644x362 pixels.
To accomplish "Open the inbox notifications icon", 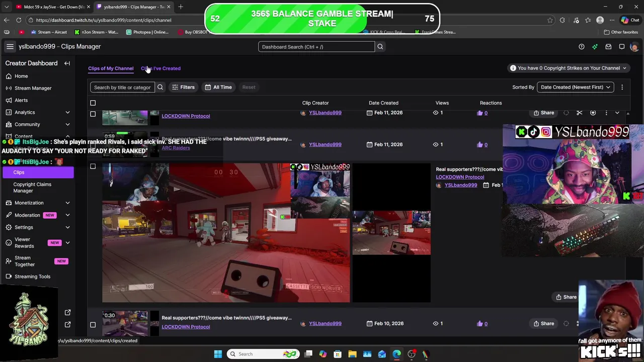I will point(608,47).
